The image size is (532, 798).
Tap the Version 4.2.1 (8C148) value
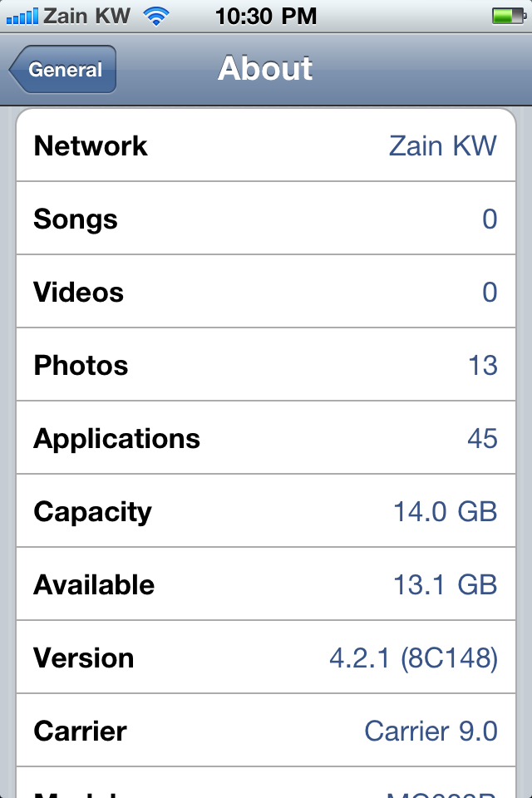pos(413,658)
